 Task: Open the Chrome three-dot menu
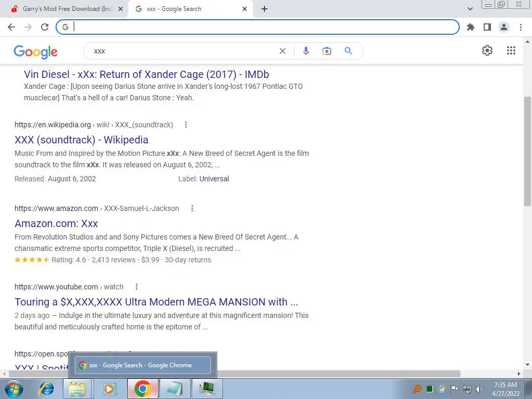tap(521, 27)
